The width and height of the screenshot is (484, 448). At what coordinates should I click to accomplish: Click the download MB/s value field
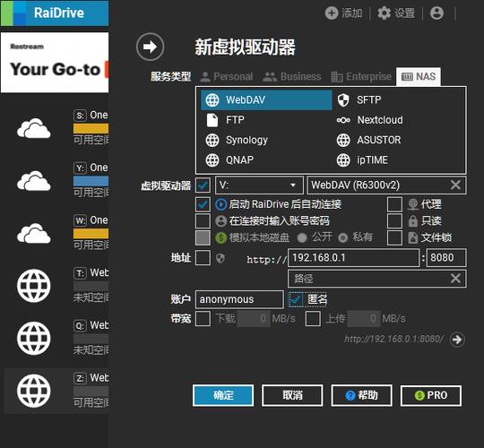[253, 319]
